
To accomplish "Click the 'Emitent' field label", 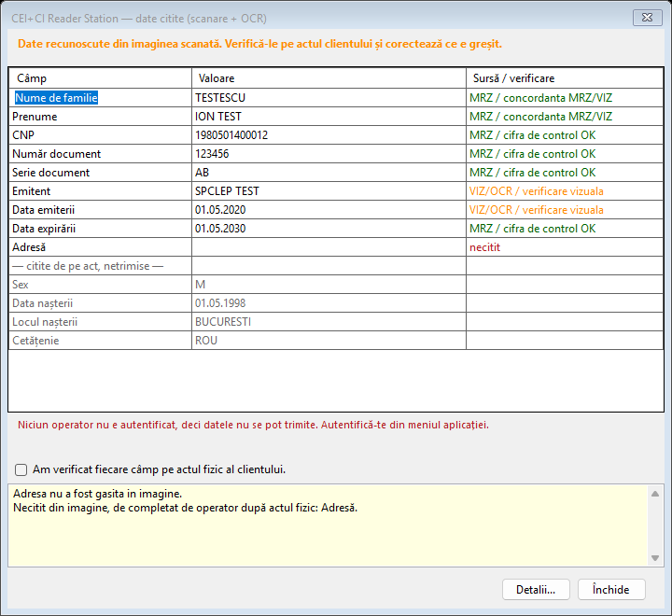I will [32, 191].
